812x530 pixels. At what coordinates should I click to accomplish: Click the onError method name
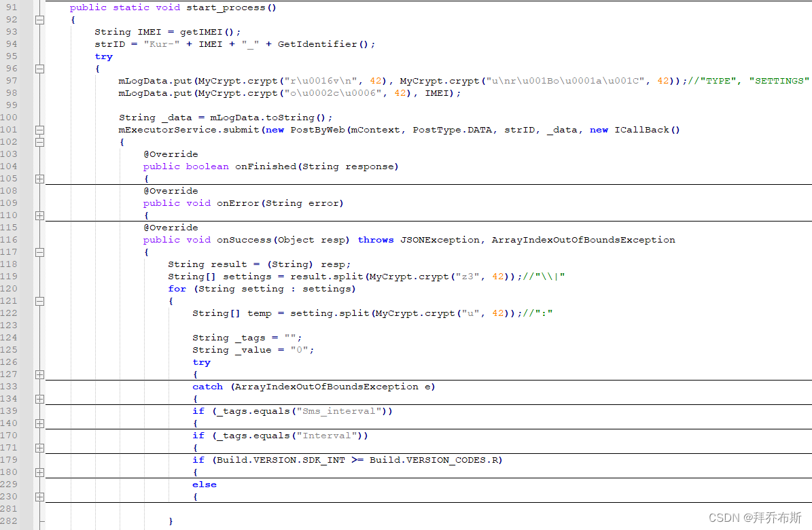click(x=238, y=203)
